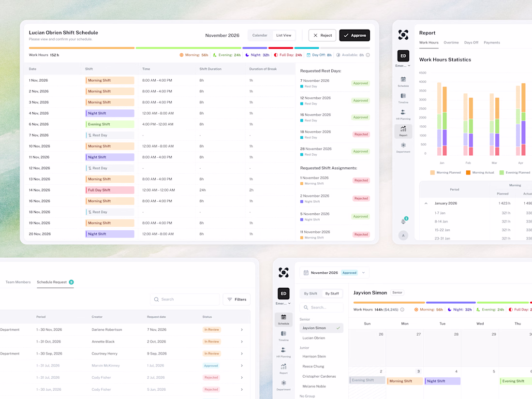The height and width of the screenshot is (399, 532).
Task: Expand Courtney Henry request row chevron
Action: [242, 354]
